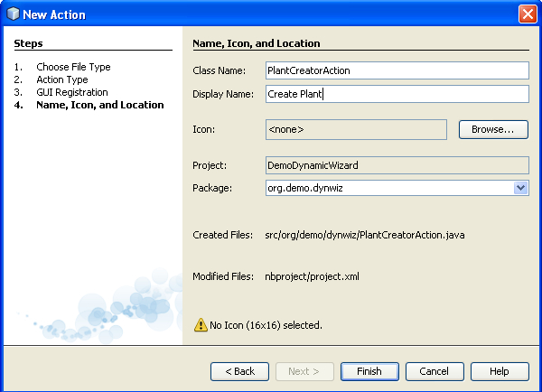
Task: Click the warning icon beside No Icon message
Action: [x=201, y=324]
